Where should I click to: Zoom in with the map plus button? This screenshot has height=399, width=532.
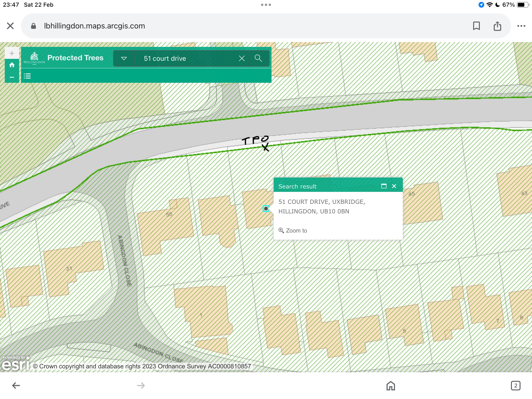pos(12,53)
